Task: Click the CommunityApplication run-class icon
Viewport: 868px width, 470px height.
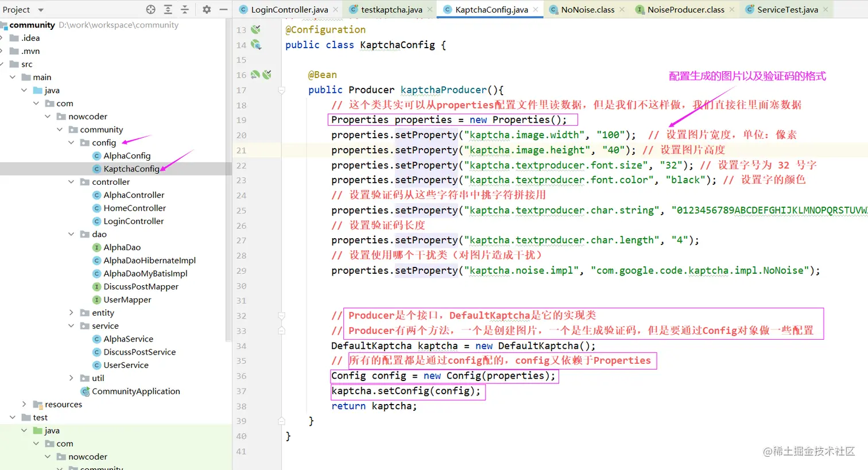Action: pos(86,391)
